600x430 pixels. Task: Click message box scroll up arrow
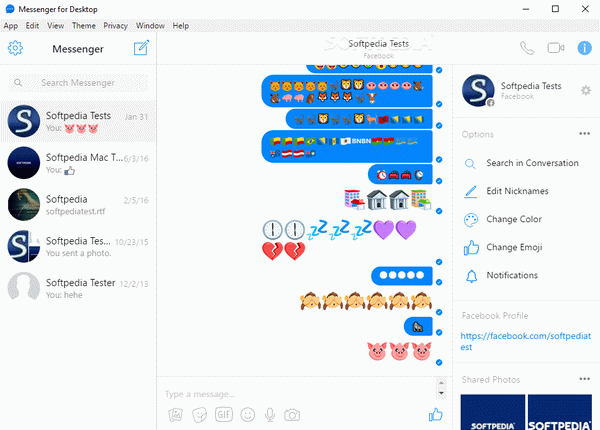coord(441,383)
